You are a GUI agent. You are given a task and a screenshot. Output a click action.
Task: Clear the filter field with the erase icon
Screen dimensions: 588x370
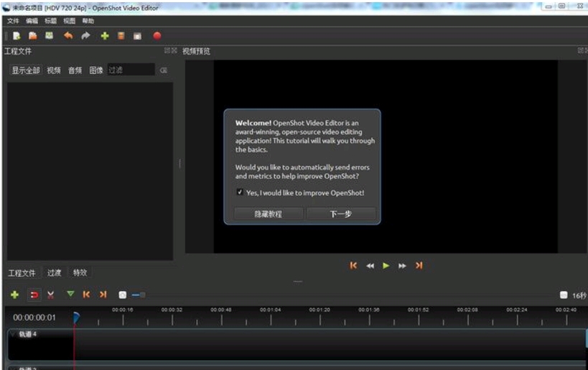tap(164, 70)
